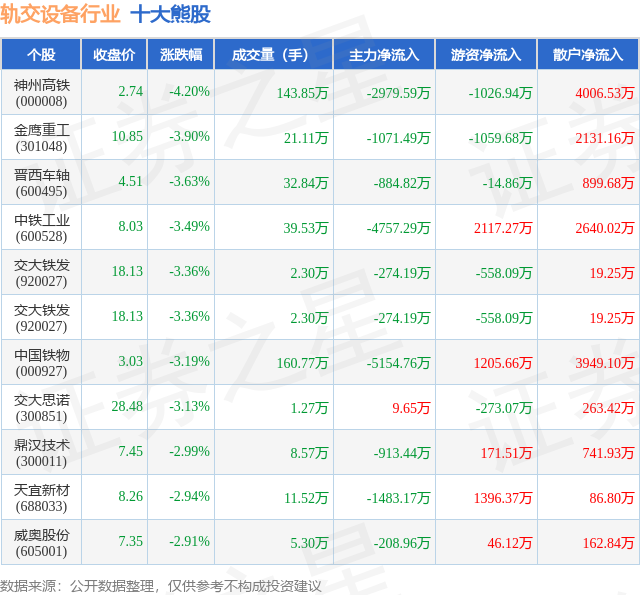Select stock 晋西车轴 (600495)
The image size is (640, 595).
tap(42, 183)
